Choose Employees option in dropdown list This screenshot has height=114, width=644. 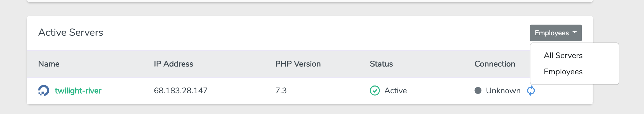point(563,72)
